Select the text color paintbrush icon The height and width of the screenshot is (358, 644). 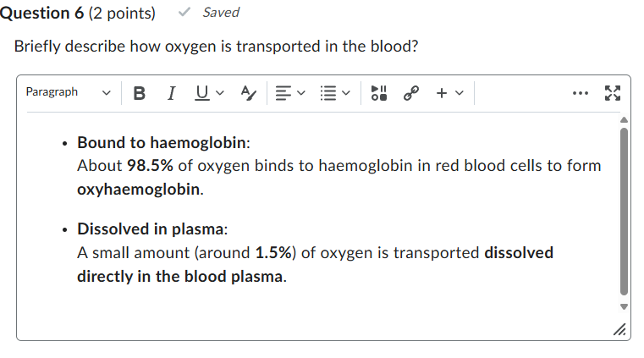tap(249, 93)
